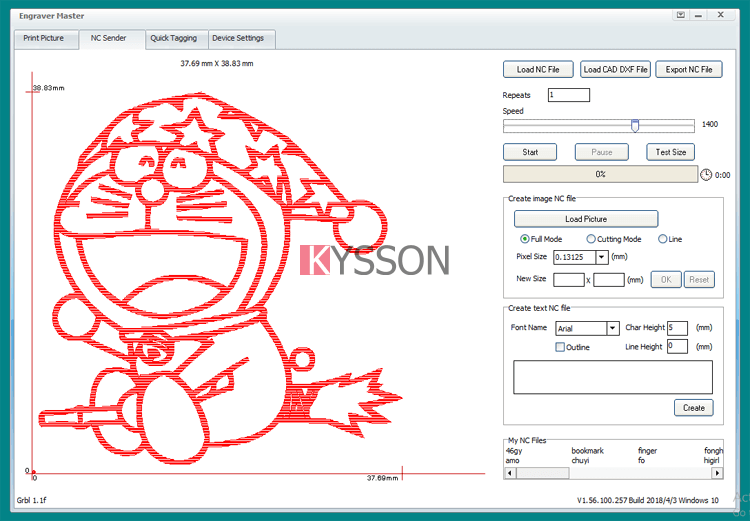Select the bookmark NC file
This screenshot has width=750, height=521.
pos(587,451)
